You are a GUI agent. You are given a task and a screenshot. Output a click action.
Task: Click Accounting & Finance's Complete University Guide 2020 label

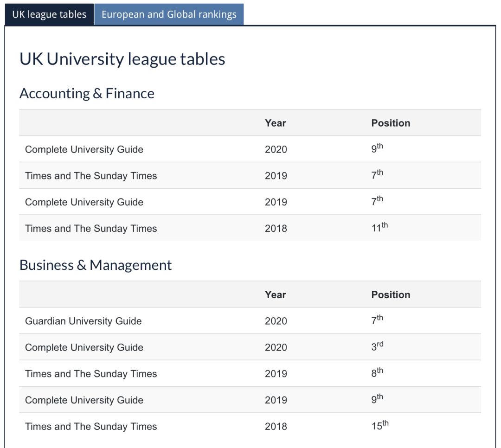coord(84,149)
